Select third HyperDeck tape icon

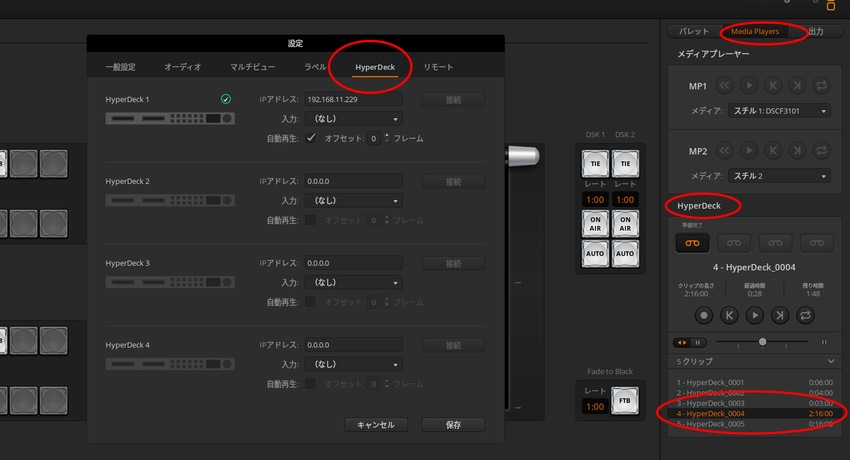tap(775, 243)
